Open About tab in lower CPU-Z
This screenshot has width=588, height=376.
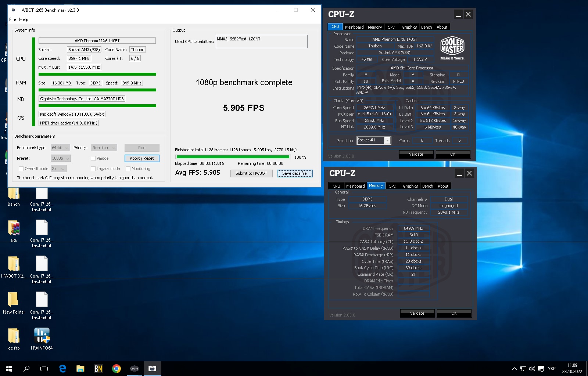click(443, 186)
